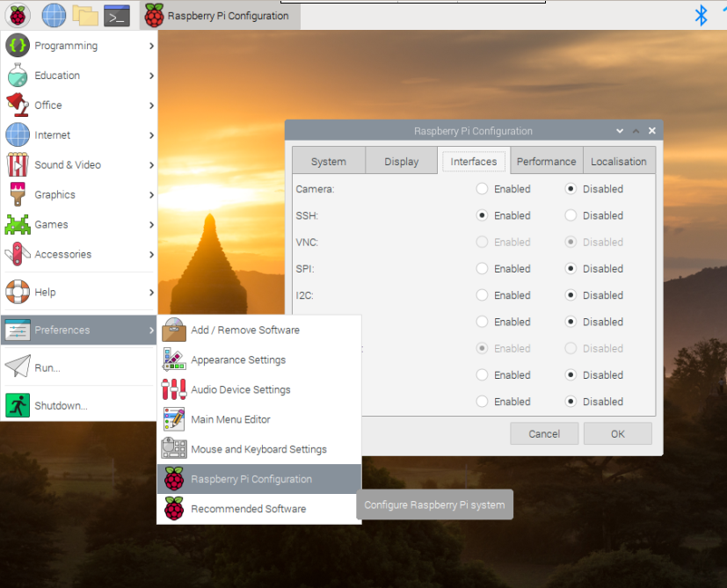Expand the Internet submenu arrow

[x=151, y=135]
